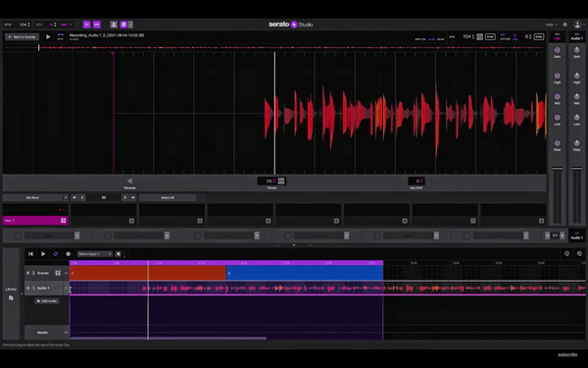Play the sample in the waveform editor
Screen dimensions: 588x368
point(48,37)
